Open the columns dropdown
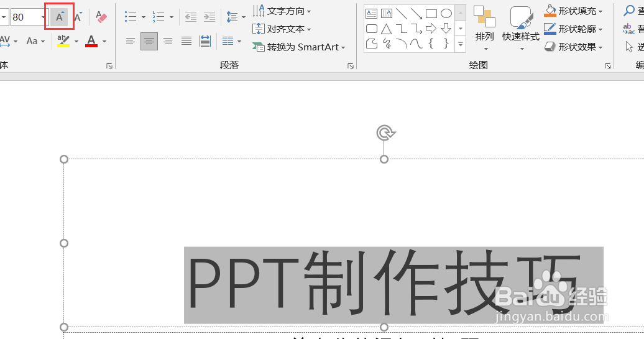Screen dimensions: 644x339 231,41
